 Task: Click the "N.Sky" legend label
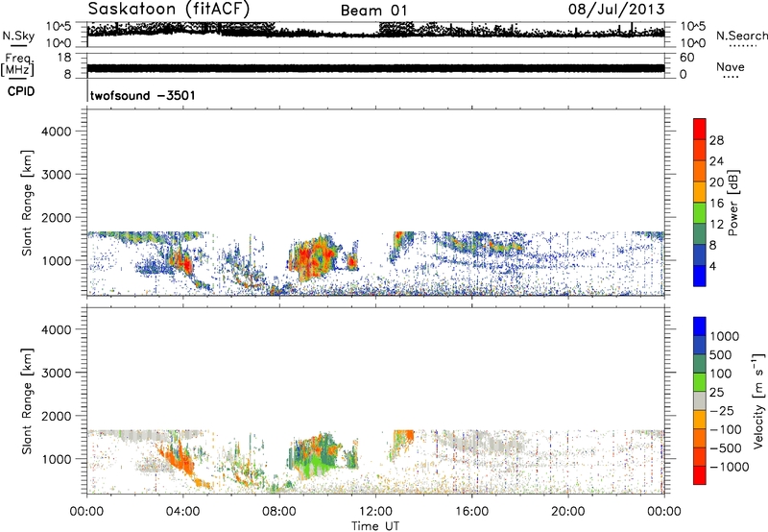[18, 36]
